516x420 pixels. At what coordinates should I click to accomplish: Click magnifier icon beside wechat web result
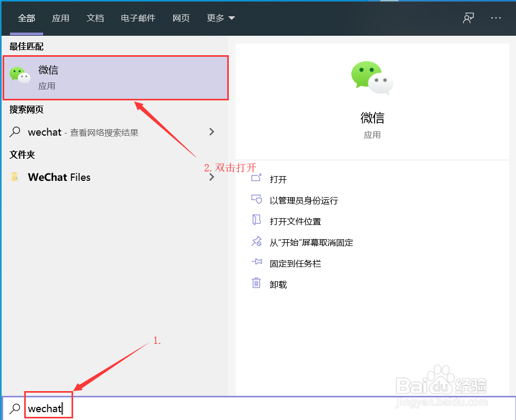tap(15, 132)
